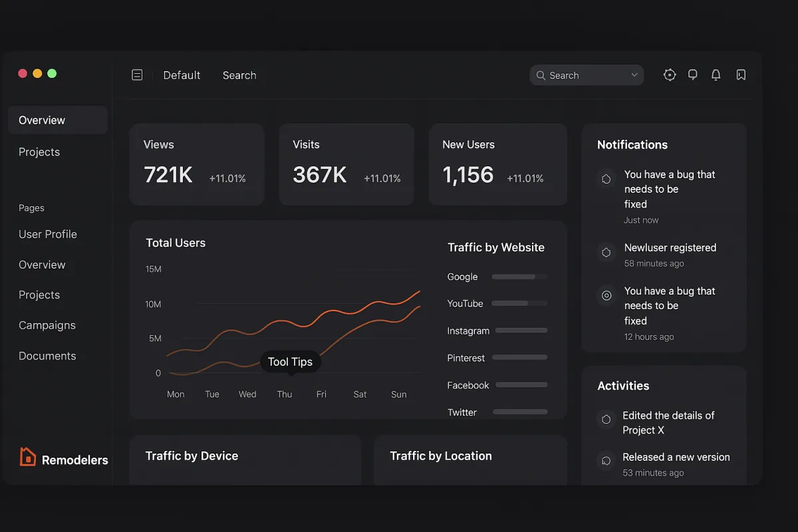Click icon beside 'Edited the details of Project X'

[x=606, y=420]
